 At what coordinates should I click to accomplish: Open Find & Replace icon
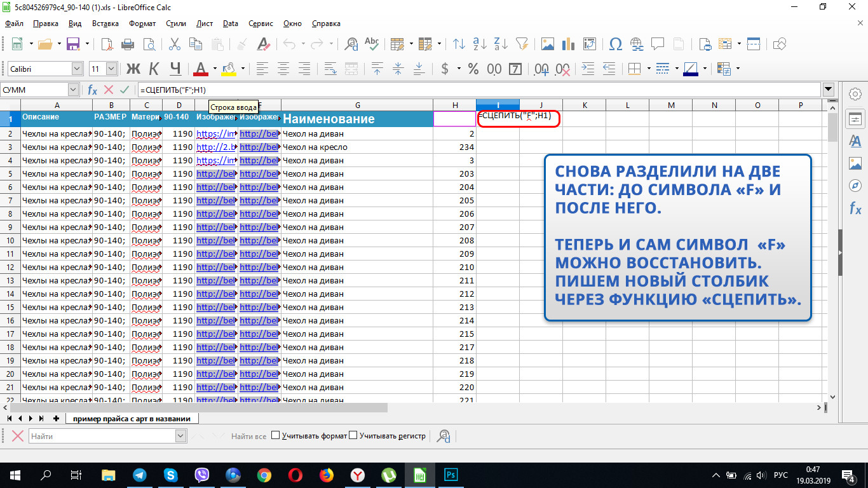pyautogui.click(x=351, y=44)
